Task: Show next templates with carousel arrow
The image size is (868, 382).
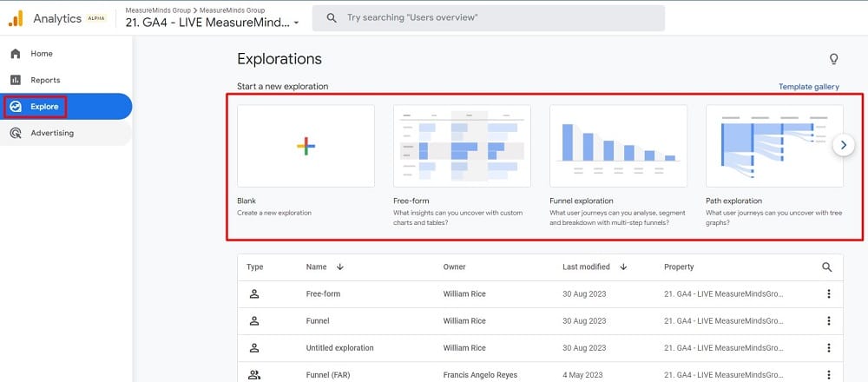Action: (844, 146)
